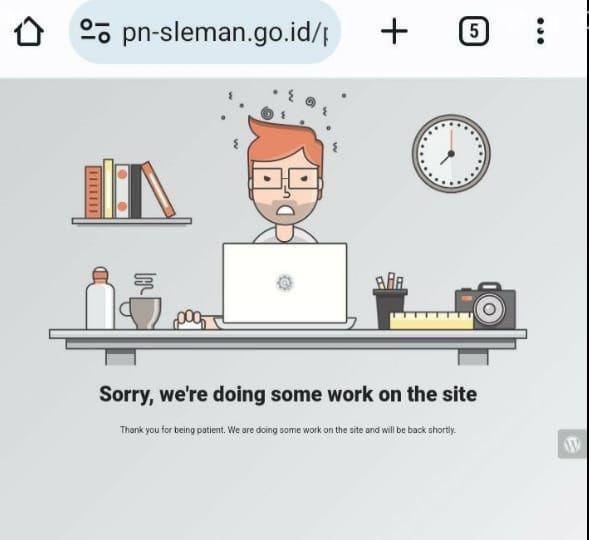Open the three-dot browser menu

(541, 31)
